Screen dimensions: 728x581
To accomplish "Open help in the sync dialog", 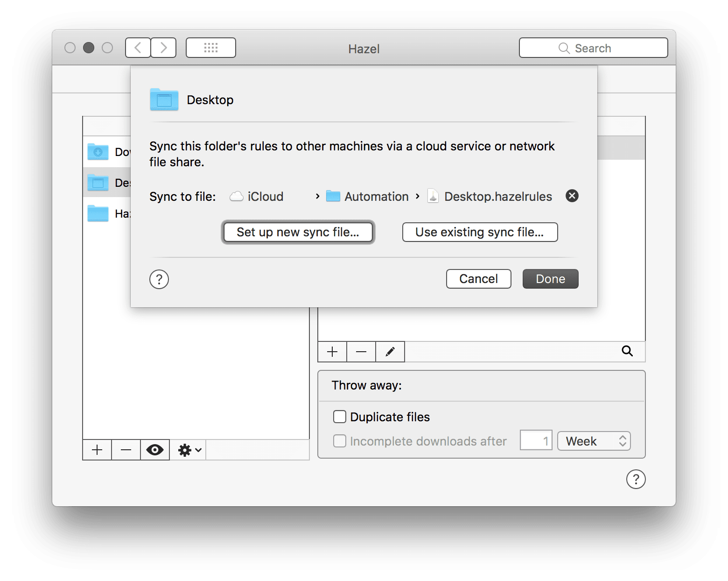I will [159, 279].
